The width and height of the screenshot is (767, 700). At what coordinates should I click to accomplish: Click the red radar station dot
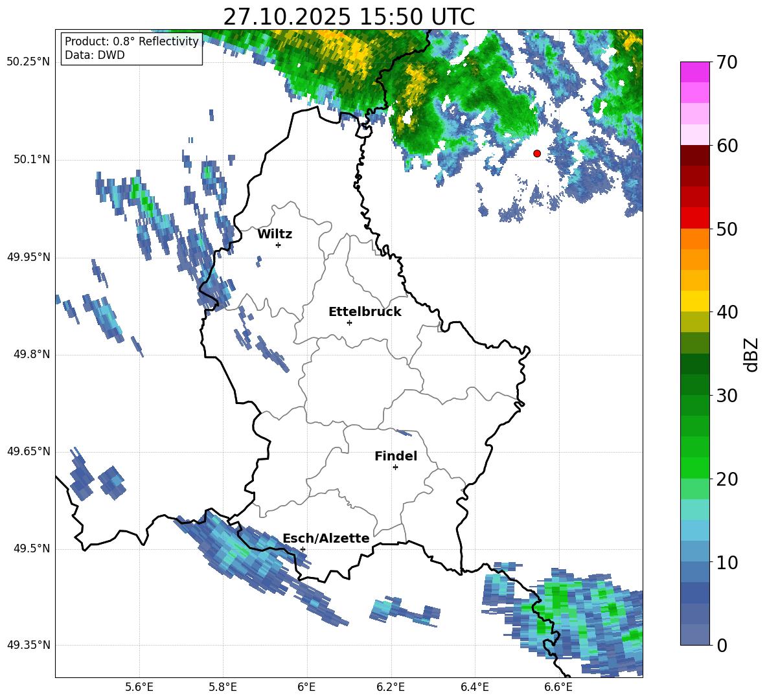tap(537, 153)
